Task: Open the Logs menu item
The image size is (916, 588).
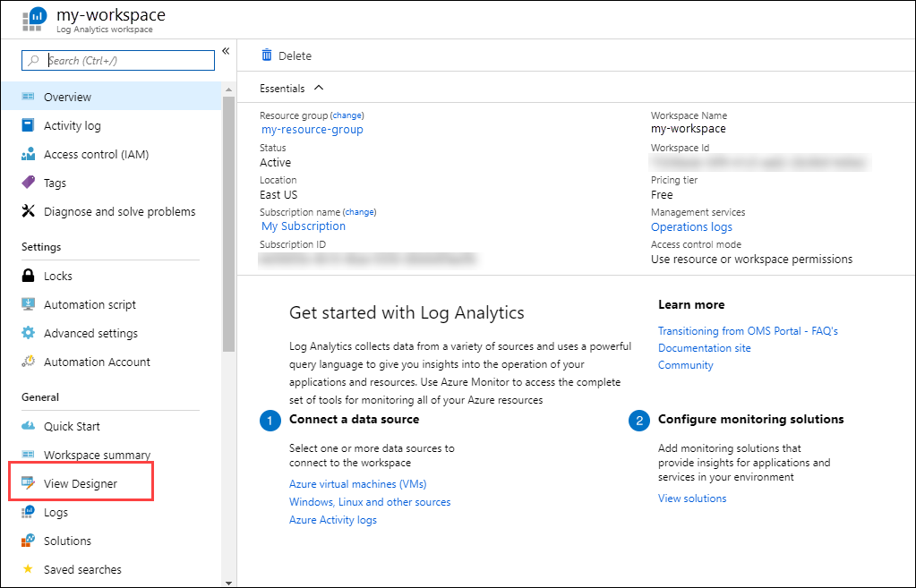Action: (x=56, y=512)
